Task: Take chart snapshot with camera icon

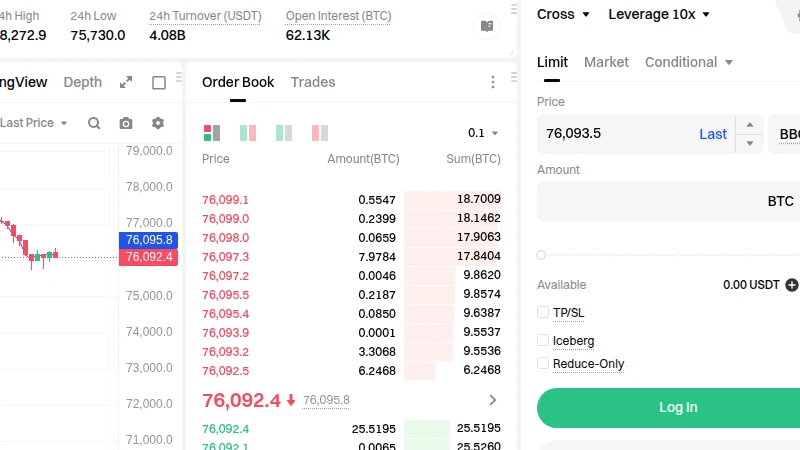Action: (x=126, y=123)
